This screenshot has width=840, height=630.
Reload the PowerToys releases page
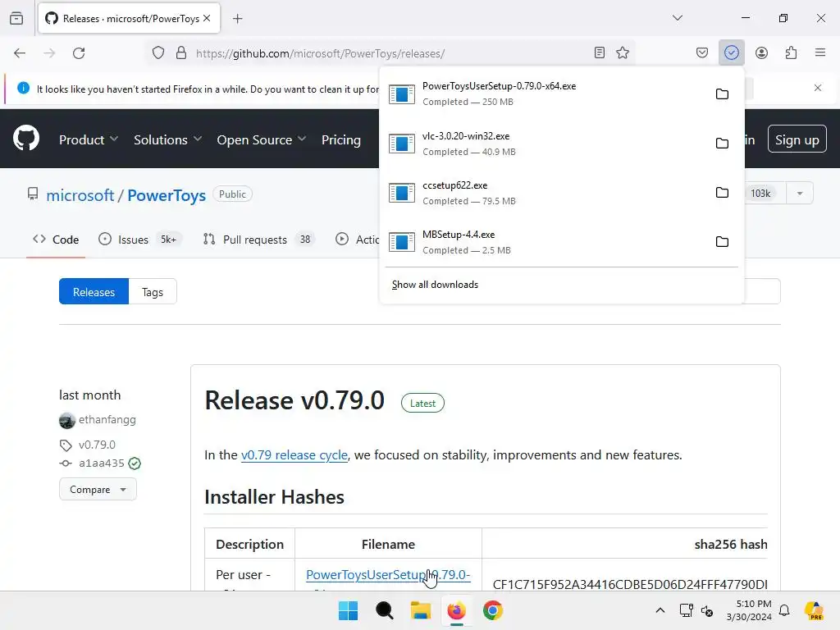tap(79, 53)
